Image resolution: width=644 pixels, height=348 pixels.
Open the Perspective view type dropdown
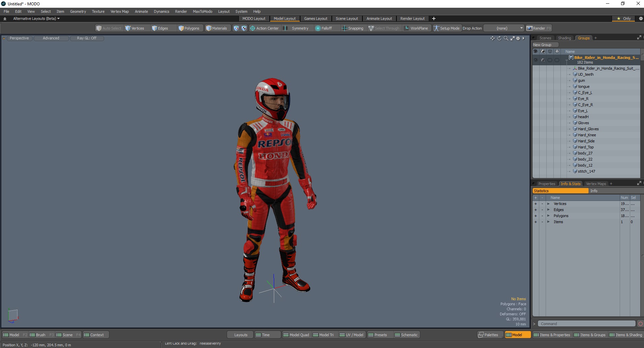point(19,38)
